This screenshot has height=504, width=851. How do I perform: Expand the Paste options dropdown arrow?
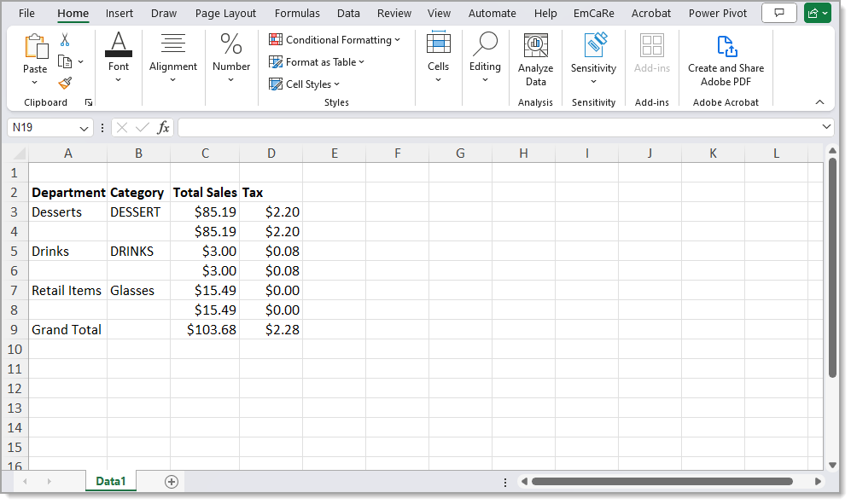35,82
